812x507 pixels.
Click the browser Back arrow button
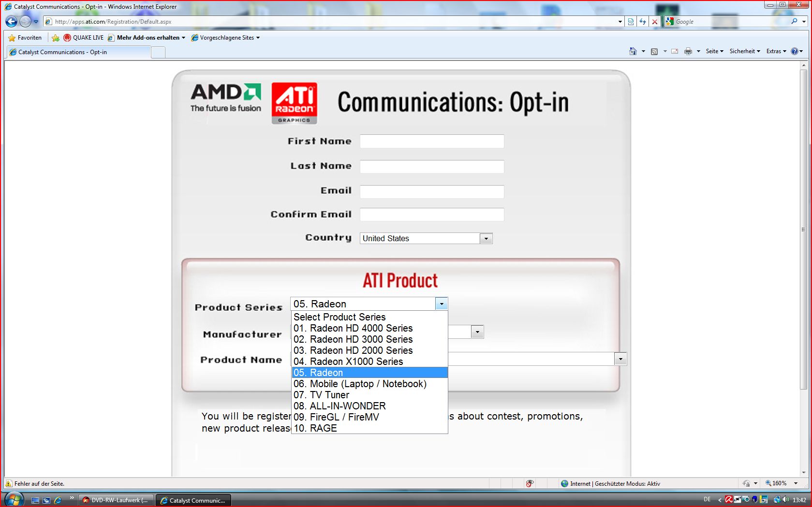pos(12,21)
